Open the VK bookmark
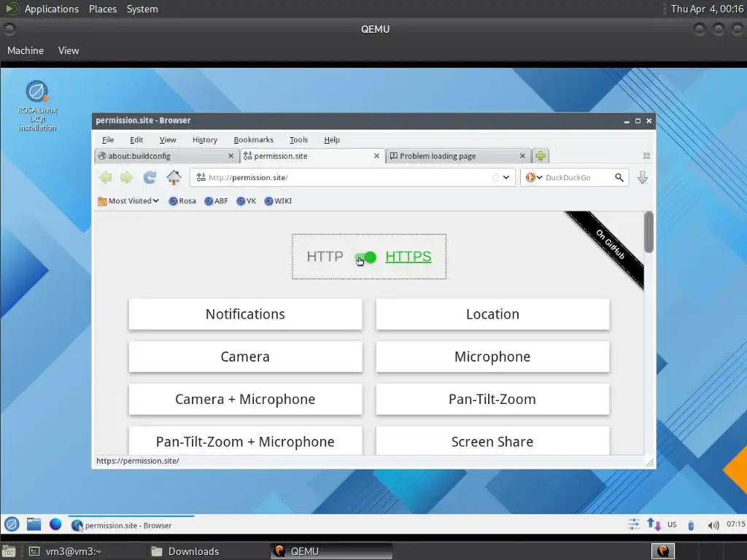This screenshot has width=747, height=560. point(247,201)
